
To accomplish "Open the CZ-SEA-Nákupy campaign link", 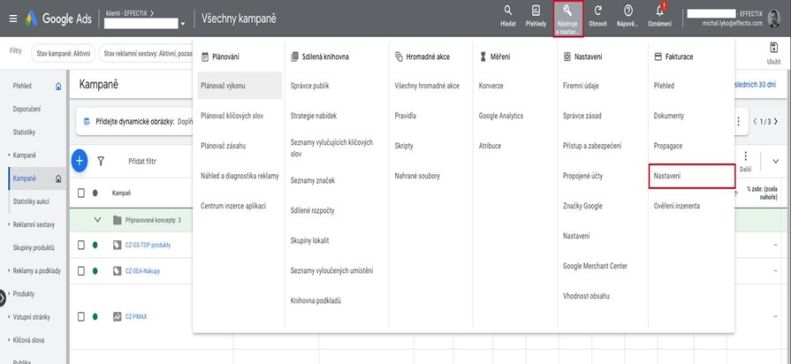I will (x=142, y=271).
